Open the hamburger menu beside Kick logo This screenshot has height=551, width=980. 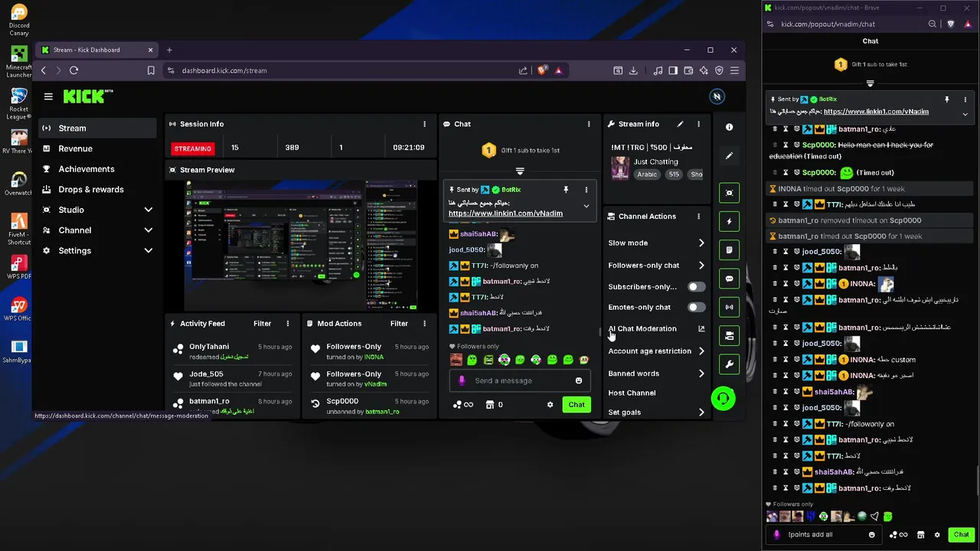pos(48,96)
